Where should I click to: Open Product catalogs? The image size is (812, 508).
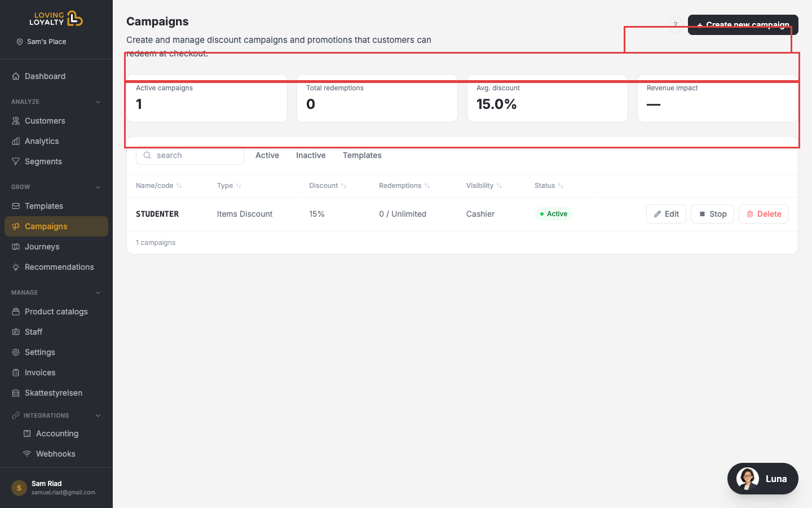(56, 312)
